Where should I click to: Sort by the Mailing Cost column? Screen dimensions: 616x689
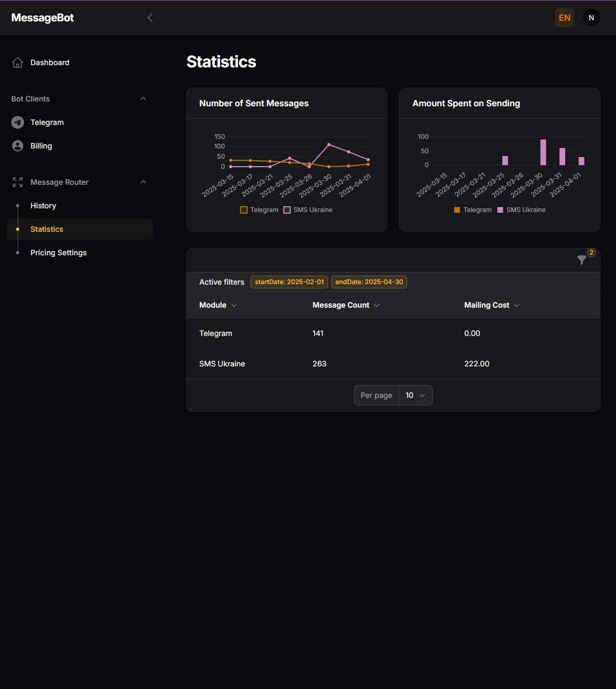point(492,305)
